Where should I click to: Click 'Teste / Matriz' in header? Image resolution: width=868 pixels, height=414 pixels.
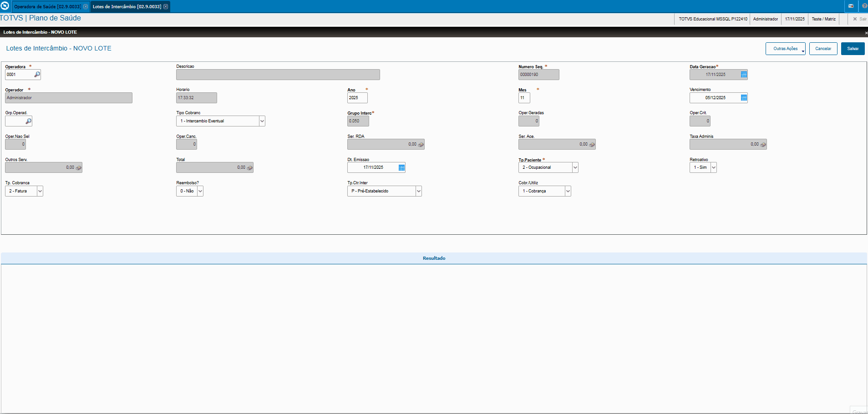pyautogui.click(x=824, y=19)
